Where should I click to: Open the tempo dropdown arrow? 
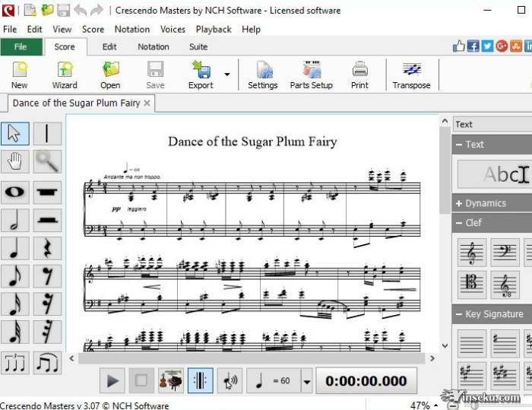306,382
